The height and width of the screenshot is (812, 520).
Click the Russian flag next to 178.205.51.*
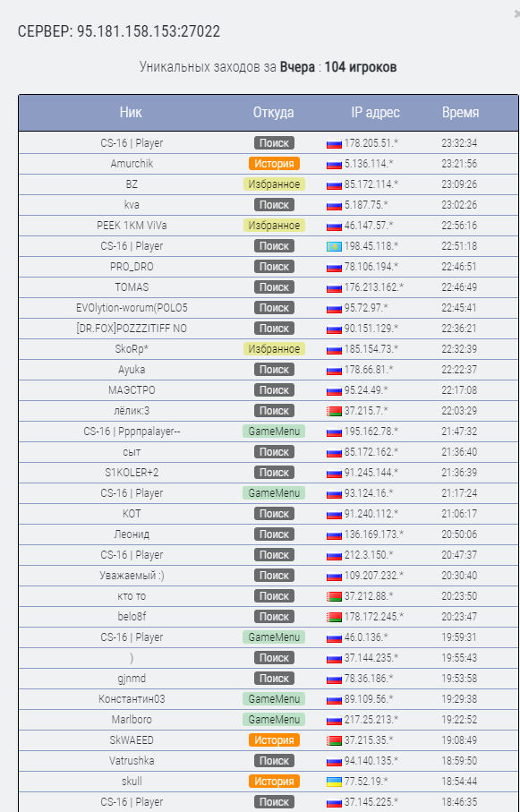(x=334, y=143)
